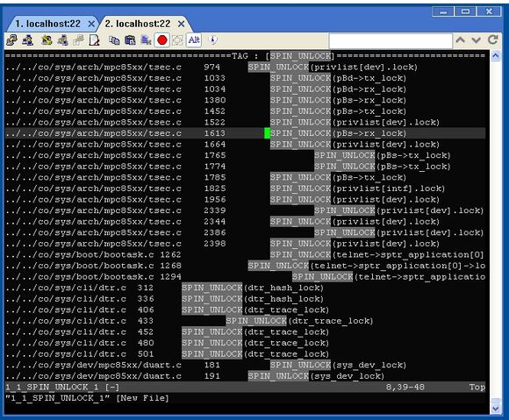Click the copy toolbar icon
The height and width of the screenshot is (420, 509).
tap(114, 40)
